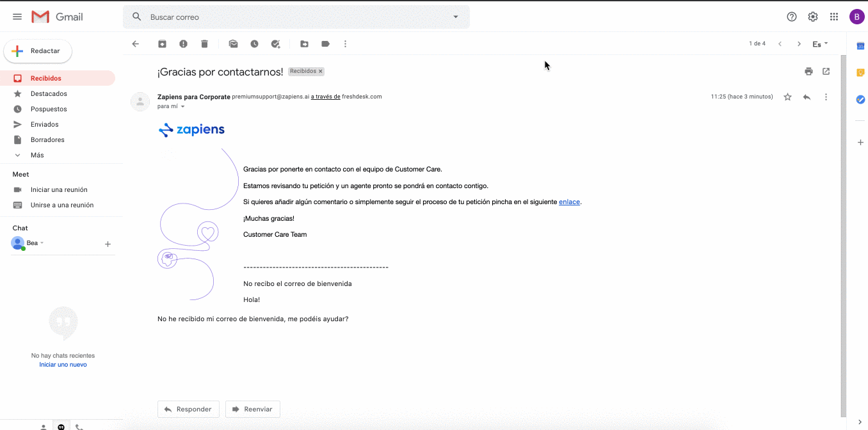The image size is (868, 430).
Task: Reply using arrow icon in header
Action: tap(807, 97)
